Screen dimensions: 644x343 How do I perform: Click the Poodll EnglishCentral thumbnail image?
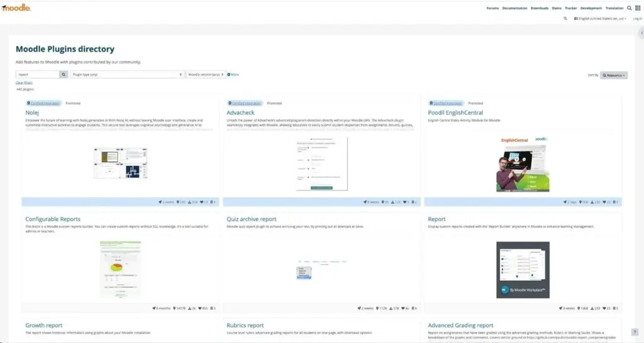pyautogui.click(x=523, y=164)
